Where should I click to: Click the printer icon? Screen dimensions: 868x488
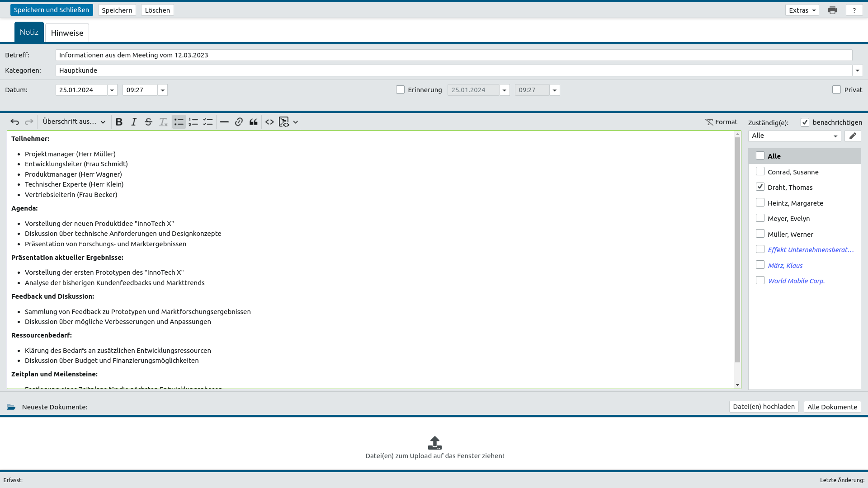(832, 10)
